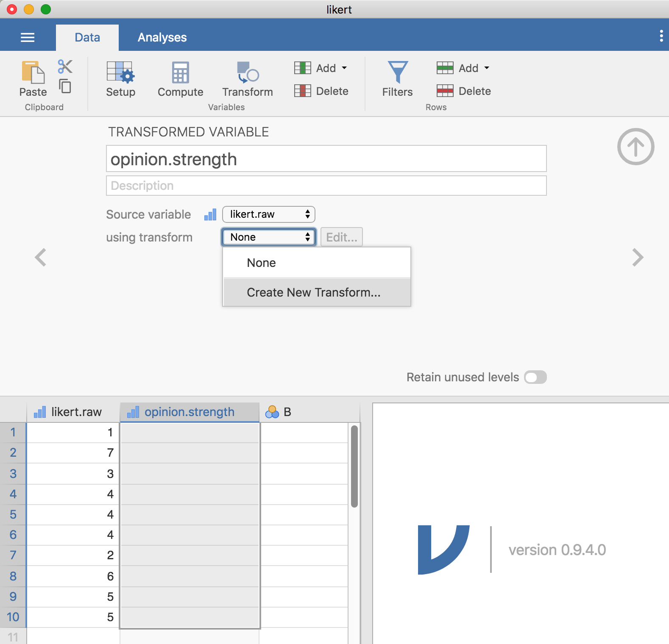Screen dimensions: 669x644
Task: Click the likert.raw column ordinal icon
Action: (40, 412)
